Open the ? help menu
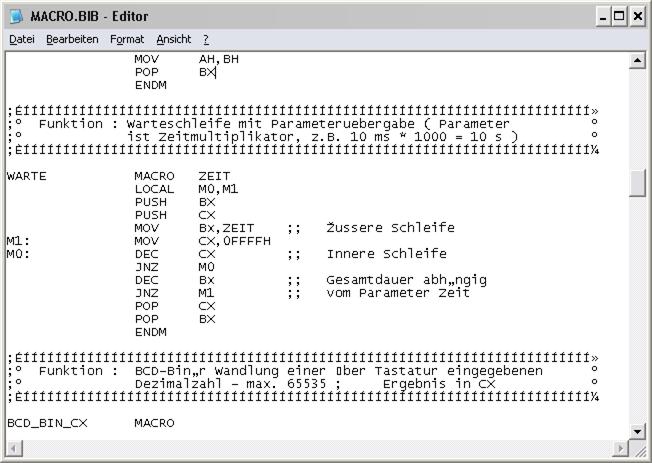The image size is (652, 463). tap(206, 39)
